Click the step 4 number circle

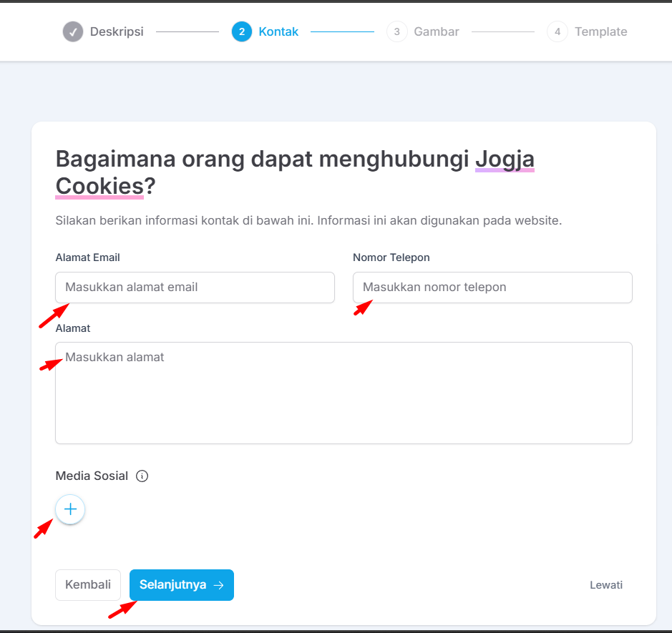(x=557, y=31)
